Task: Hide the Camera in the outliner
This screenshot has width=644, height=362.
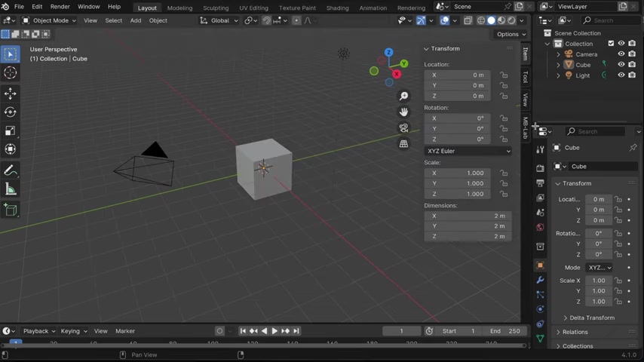Action: pos(621,54)
